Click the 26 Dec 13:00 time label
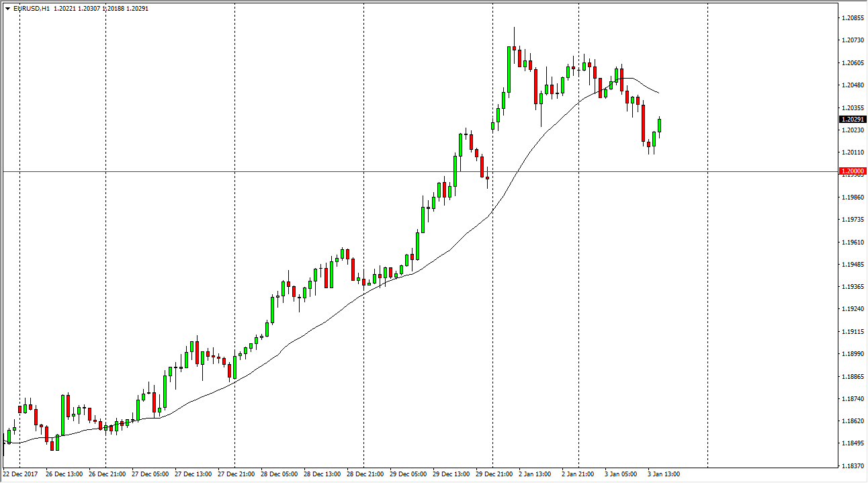 pyautogui.click(x=63, y=474)
